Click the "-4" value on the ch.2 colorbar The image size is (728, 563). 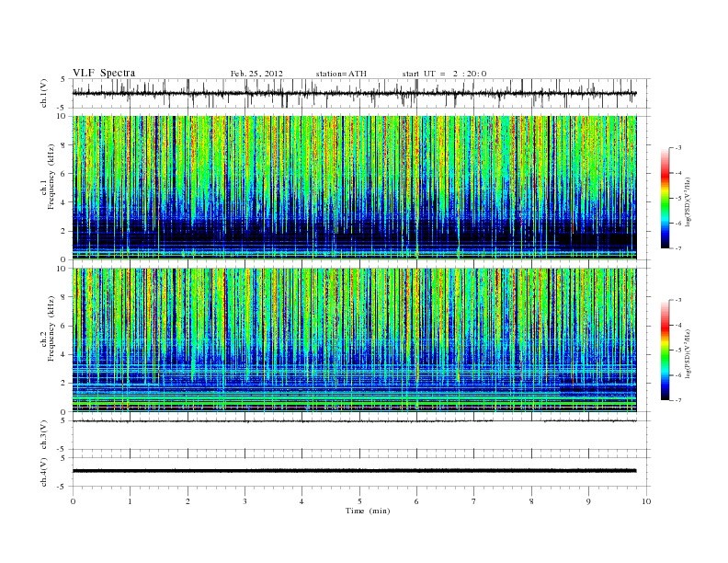(678, 325)
